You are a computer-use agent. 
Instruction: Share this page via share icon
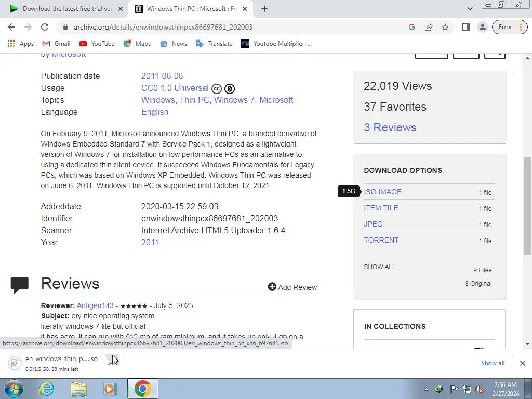[x=429, y=27]
